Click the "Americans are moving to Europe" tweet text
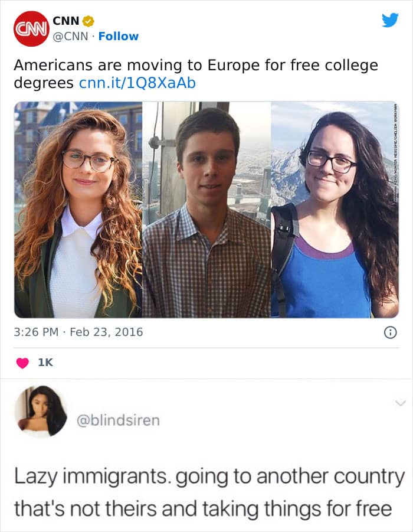 click(x=195, y=66)
